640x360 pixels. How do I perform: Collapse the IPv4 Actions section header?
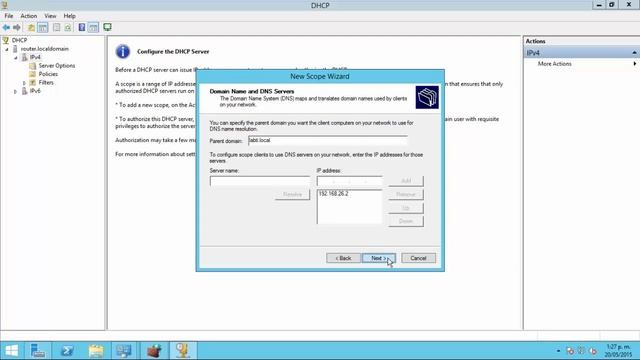tap(634, 53)
